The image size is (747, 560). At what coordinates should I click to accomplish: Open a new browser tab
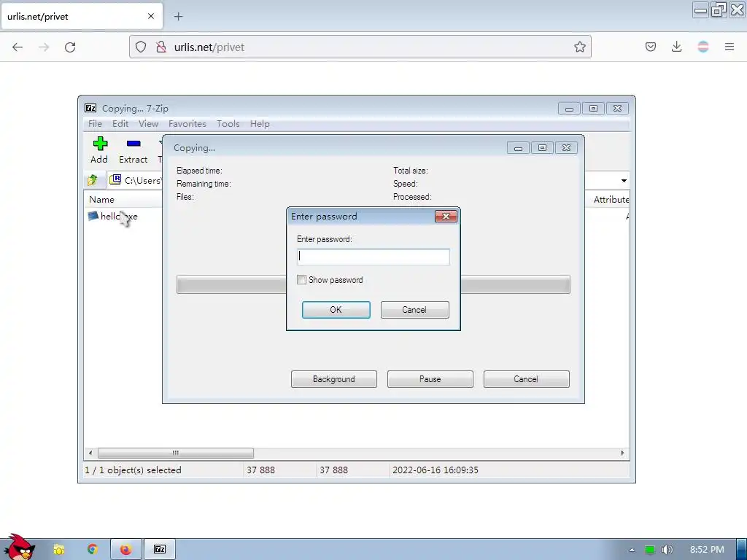coord(178,17)
